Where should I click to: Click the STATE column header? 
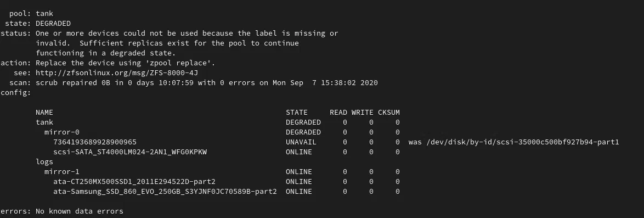297,112
